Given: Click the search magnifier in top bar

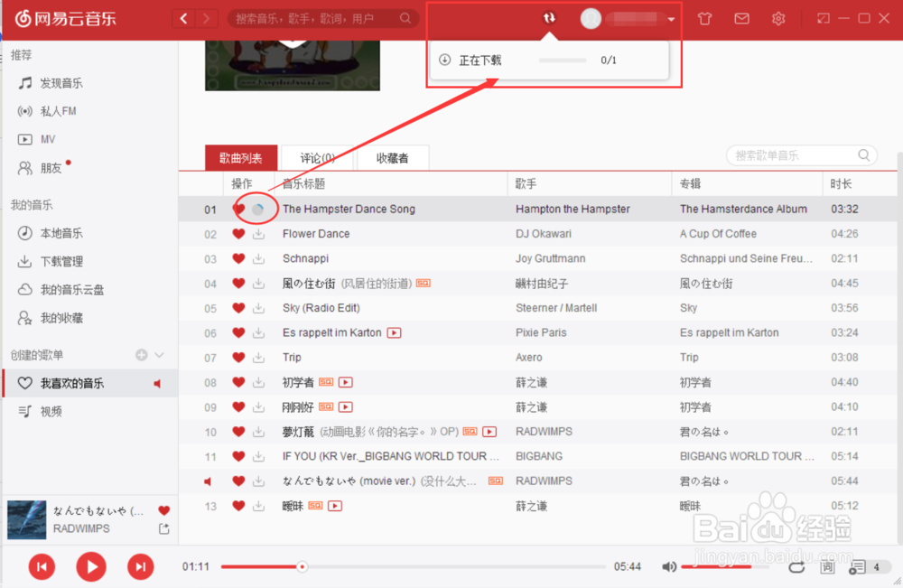Looking at the screenshot, I should point(405,18).
